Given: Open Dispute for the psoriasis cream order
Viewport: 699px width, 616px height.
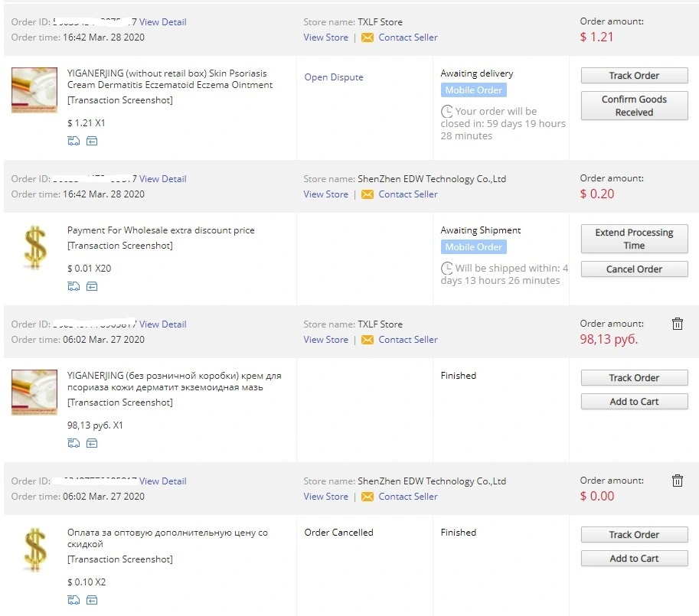Looking at the screenshot, I should coord(334,77).
